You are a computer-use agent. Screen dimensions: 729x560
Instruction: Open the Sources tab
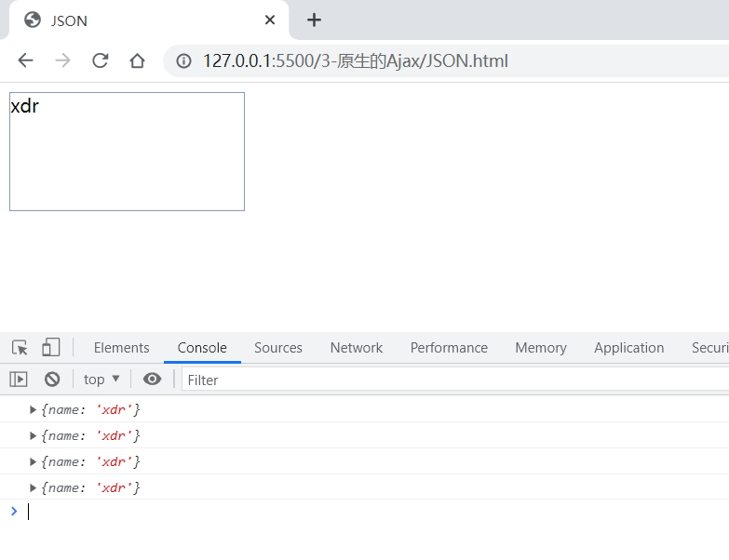tap(278, 348)
